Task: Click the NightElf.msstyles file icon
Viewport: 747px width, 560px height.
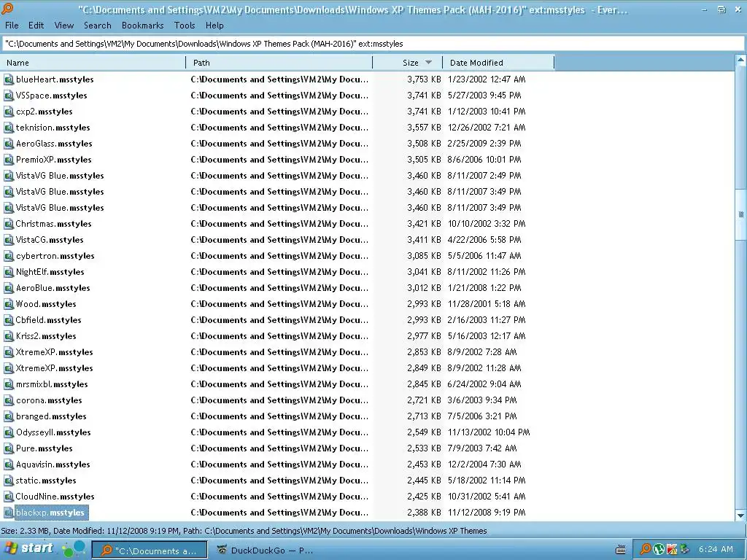Action: click(x=9, y=272)
